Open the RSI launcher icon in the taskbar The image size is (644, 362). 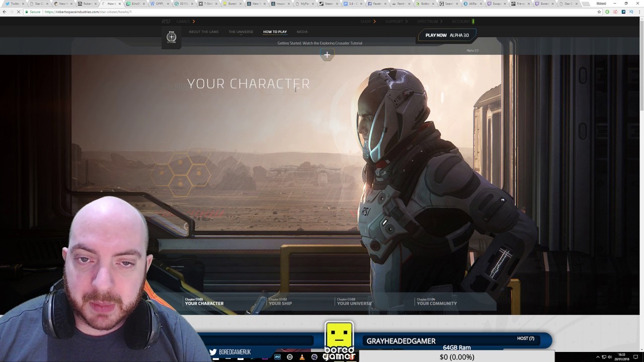point(277,357)
